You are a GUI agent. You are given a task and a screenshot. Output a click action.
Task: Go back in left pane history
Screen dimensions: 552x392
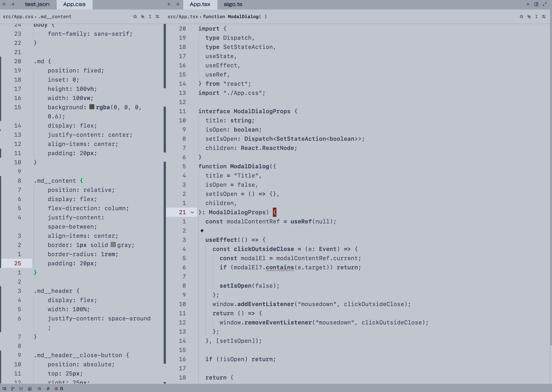4,4
